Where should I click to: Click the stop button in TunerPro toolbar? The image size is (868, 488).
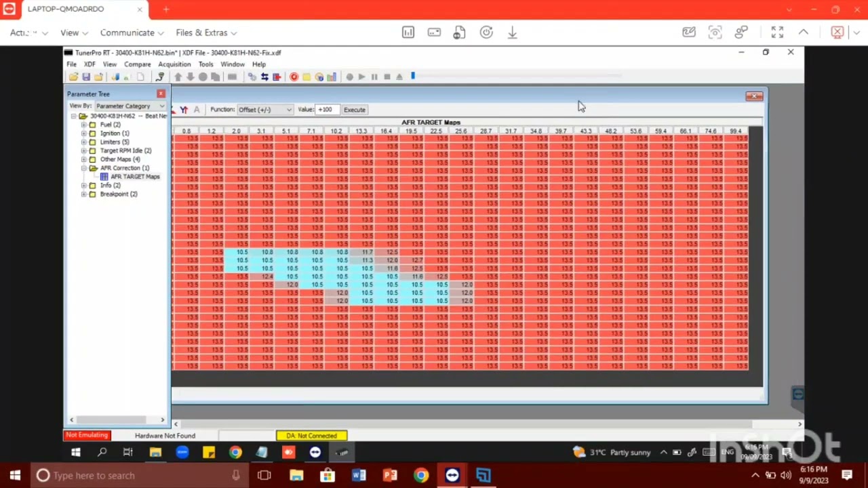387,77
